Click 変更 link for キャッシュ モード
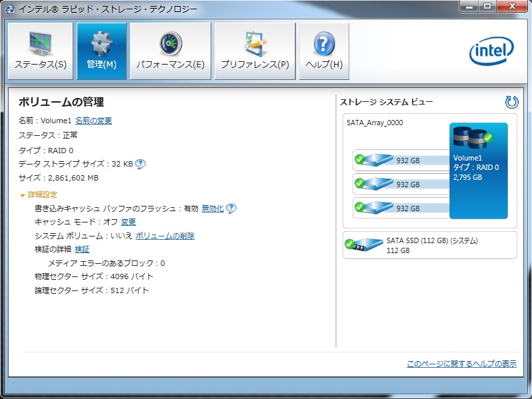 [x=128, y=222]
